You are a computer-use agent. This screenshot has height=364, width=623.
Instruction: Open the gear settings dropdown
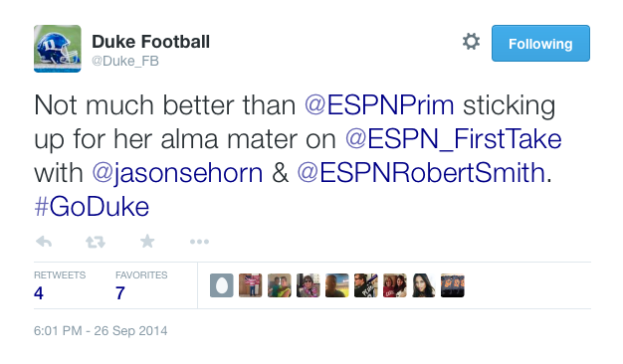(471, 42)
